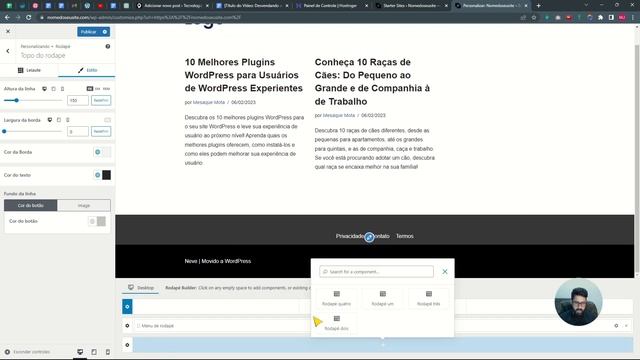Choose EM unit for Altura da linha
This screenshot has height=360, width=640.
[x=98, y=89]
